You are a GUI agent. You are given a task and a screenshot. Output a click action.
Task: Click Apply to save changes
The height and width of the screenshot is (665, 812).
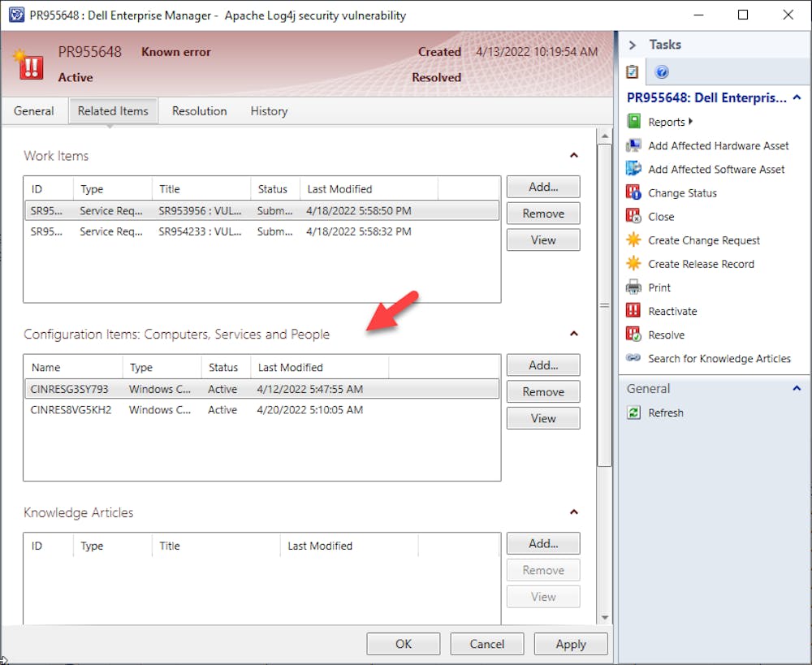coord(570,643)
